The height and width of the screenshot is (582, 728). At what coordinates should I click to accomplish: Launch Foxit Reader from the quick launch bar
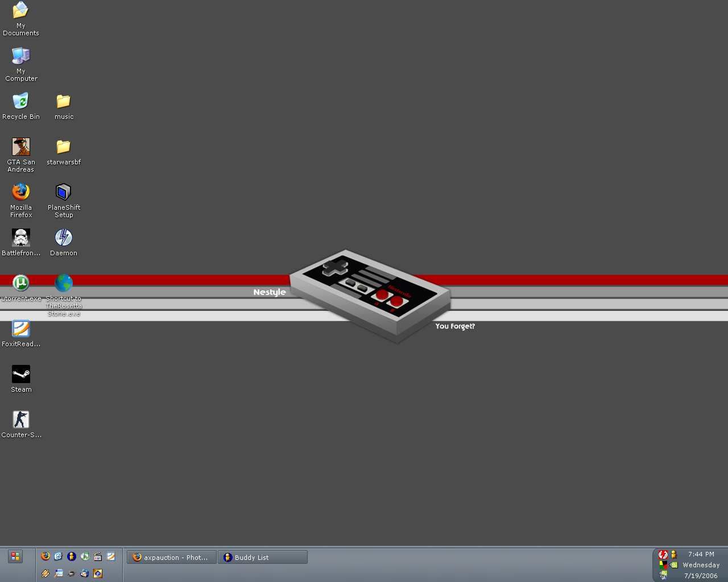pyautogui.click(x=111, y=556)
